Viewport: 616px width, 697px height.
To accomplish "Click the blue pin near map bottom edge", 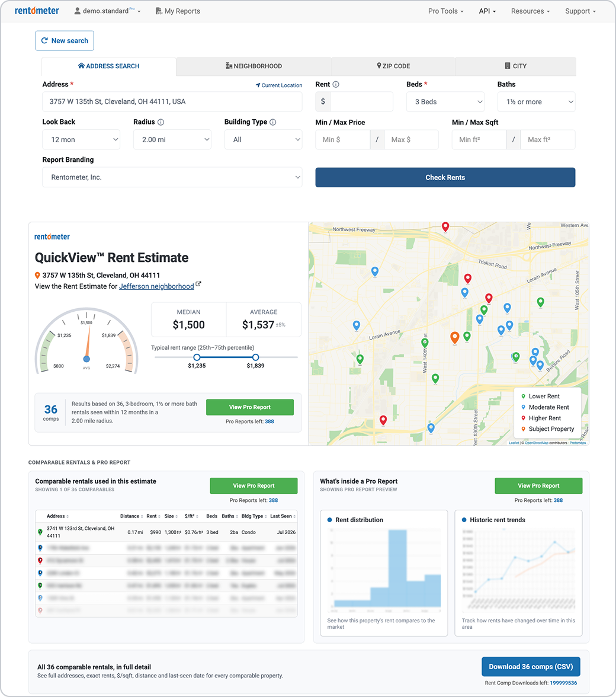I will (431, 428).
